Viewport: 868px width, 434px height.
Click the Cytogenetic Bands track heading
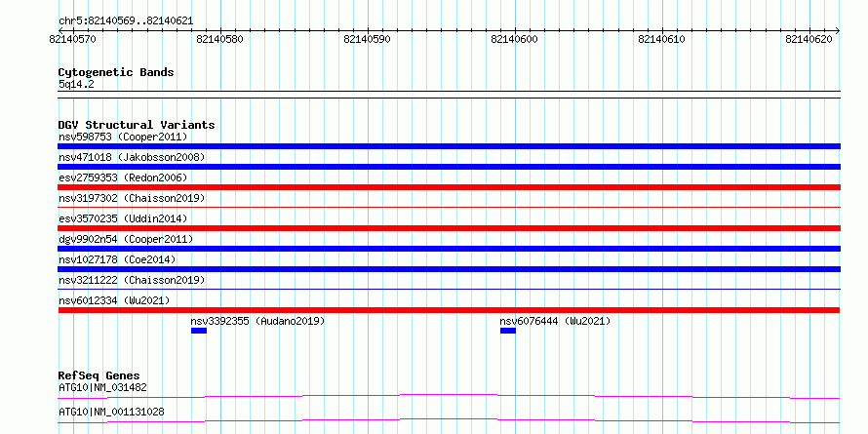pyautogui.click(x=116, y=72)
